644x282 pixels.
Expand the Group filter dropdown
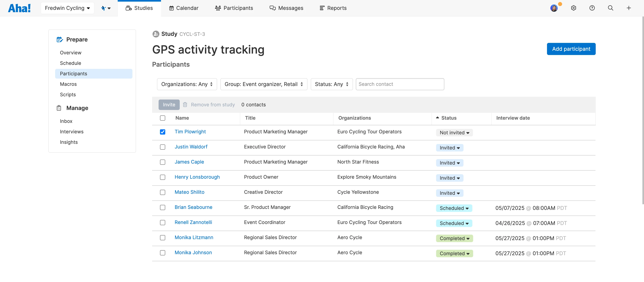coord(263,84)
